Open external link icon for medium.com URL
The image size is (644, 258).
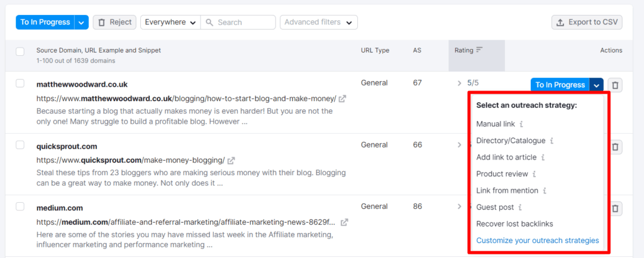click(x=345, y=222)
